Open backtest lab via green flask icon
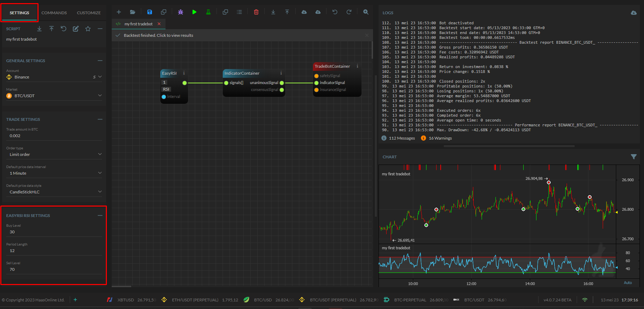 point(208,12)
